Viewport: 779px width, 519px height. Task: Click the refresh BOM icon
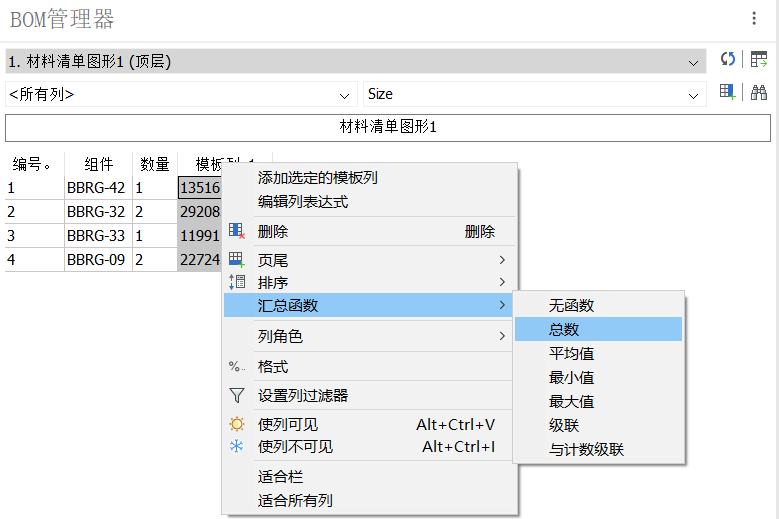pyautogui.click(x=727, y=60)
